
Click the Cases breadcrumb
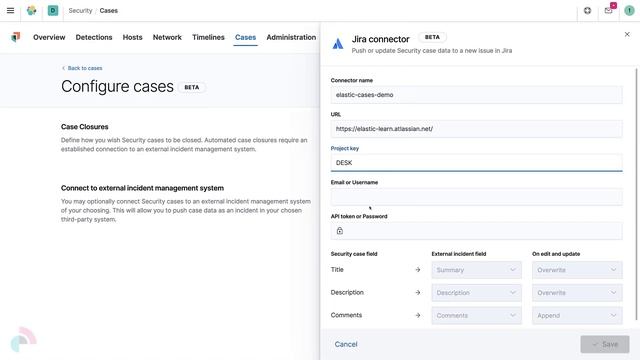(109, 11)
